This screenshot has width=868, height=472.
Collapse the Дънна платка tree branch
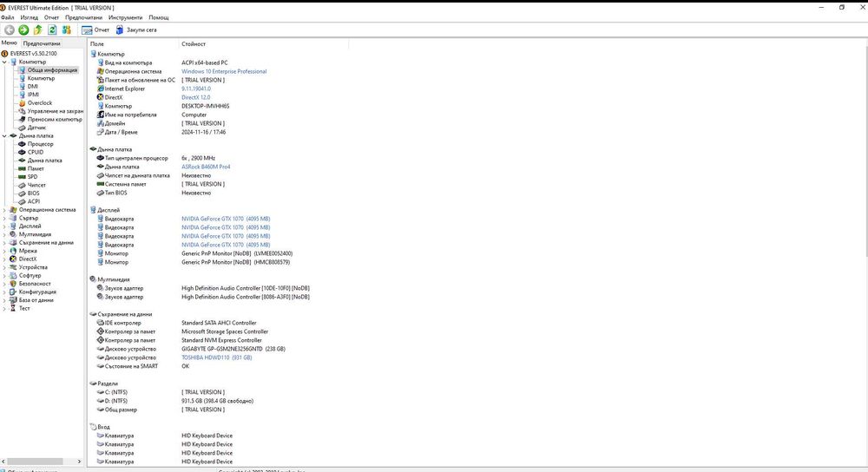click(4, 135)
